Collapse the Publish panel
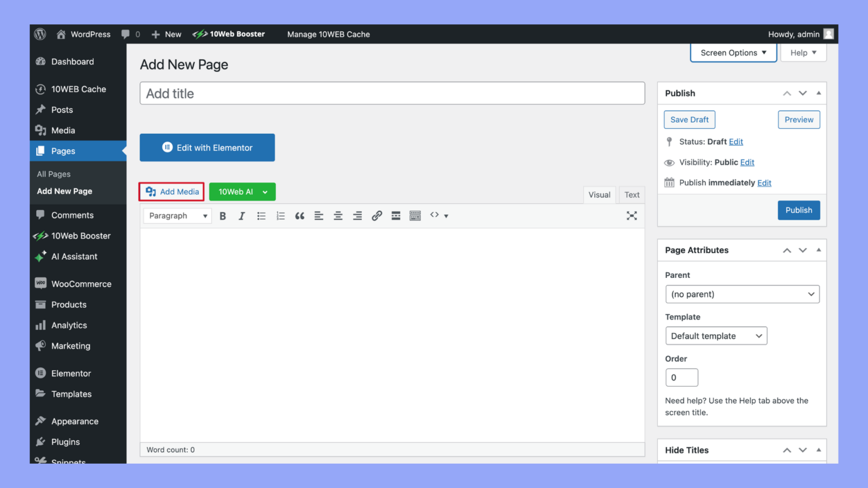This screenshot has height=488, width=868. point(818,93)
